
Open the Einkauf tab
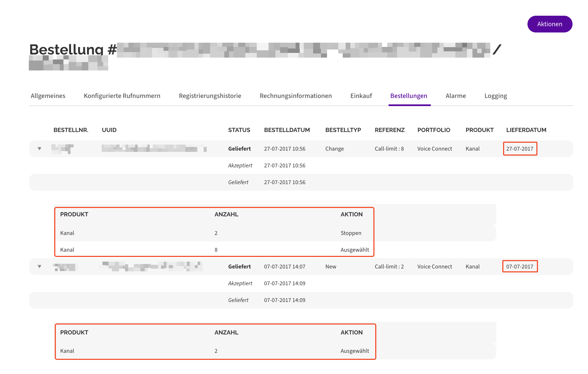[x=361, y=96]
